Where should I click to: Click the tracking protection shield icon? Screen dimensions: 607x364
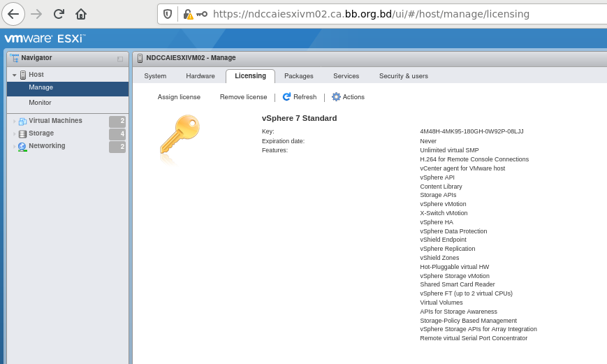pyautogui.click(x=168, y=15)
